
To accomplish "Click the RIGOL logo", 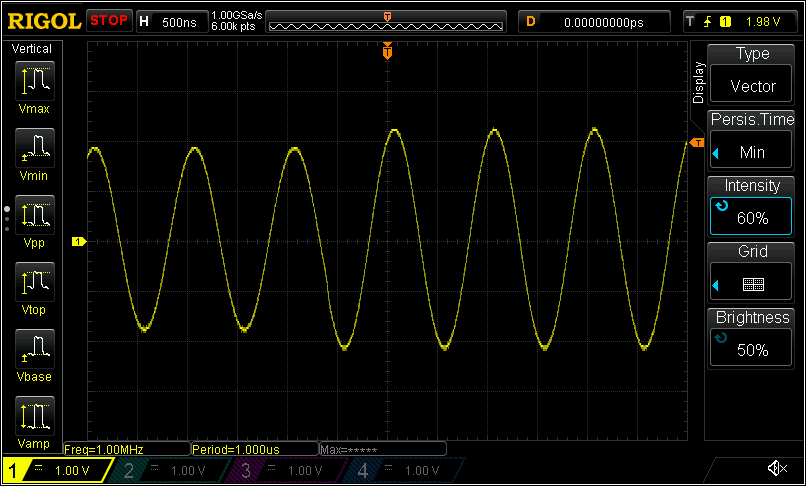I will (44, 21).
